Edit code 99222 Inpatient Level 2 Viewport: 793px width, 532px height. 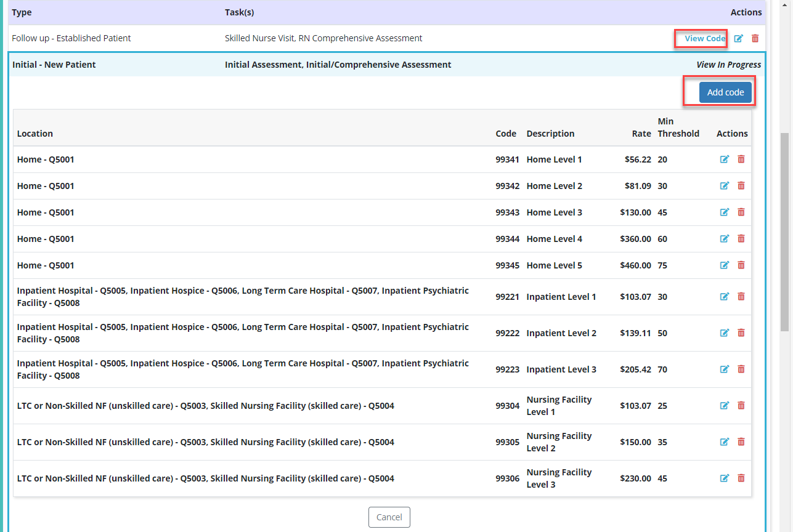click(725, 333)
